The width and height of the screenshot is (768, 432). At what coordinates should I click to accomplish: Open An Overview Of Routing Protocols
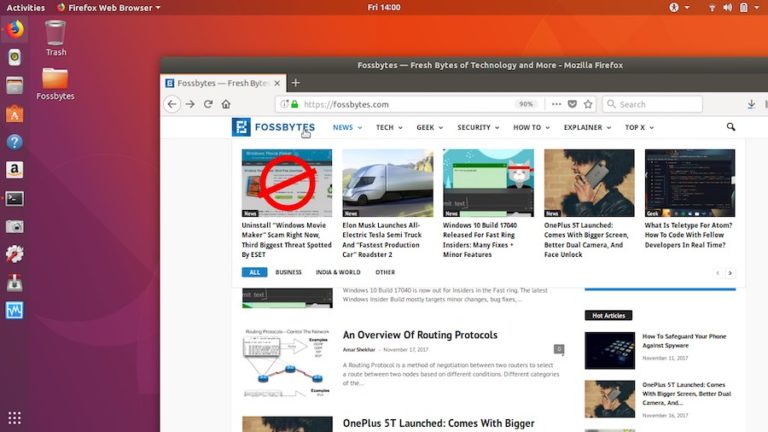pyautogui.click(x=420, y=335)
